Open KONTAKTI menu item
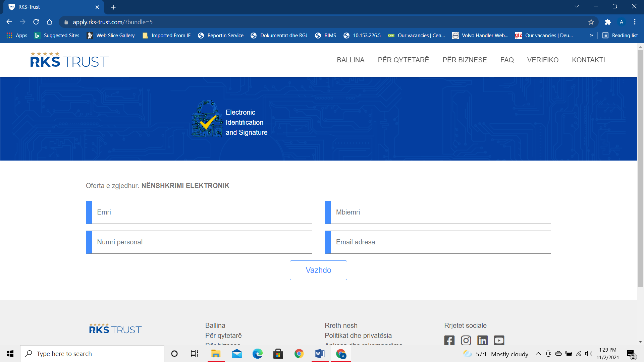 point(588,60)
